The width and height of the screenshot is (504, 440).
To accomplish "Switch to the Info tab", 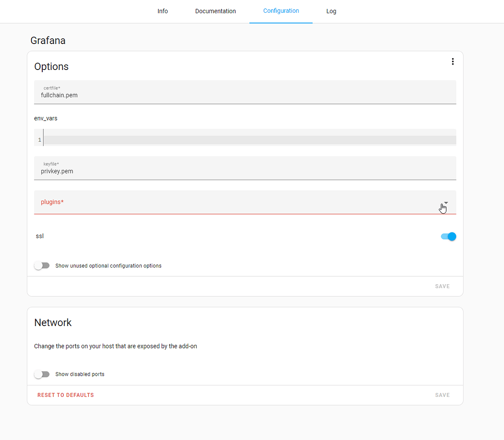I will tap(163, 11).
